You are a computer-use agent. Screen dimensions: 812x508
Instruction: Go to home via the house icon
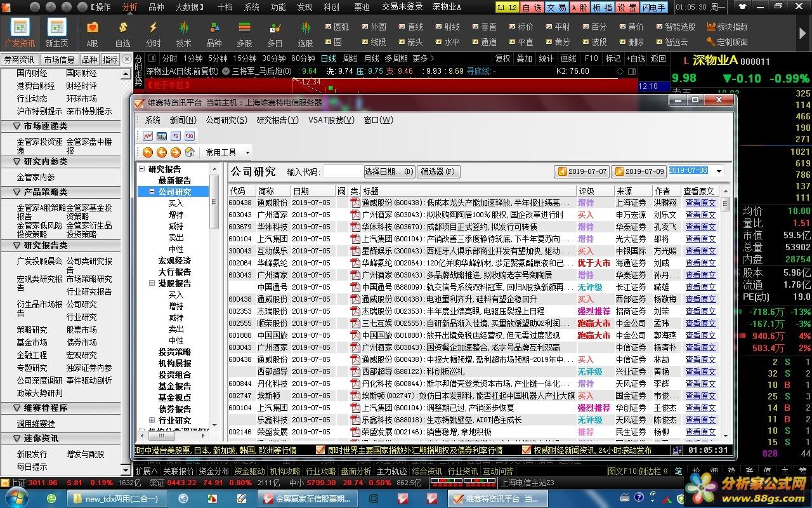click(x=190, y=152)
